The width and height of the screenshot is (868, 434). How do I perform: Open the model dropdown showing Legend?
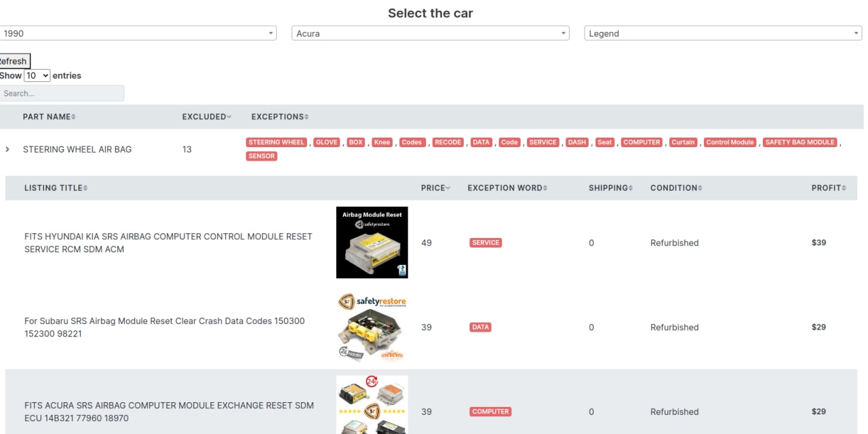pos(723,33)
